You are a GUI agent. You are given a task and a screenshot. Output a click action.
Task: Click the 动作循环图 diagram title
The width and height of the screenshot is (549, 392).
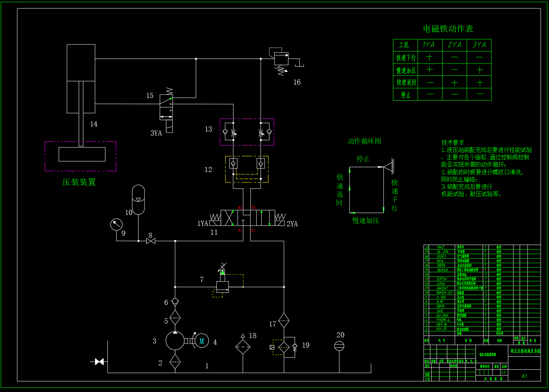(364, 141)
